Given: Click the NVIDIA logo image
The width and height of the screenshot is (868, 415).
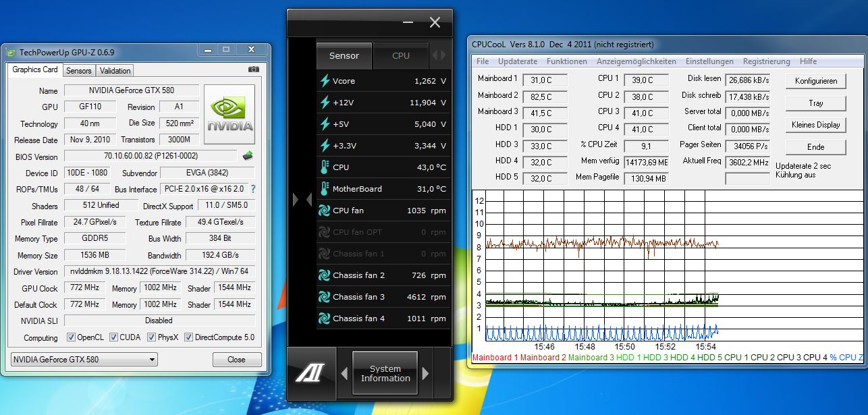Looking at the screenshot, I should pos(229,113).
